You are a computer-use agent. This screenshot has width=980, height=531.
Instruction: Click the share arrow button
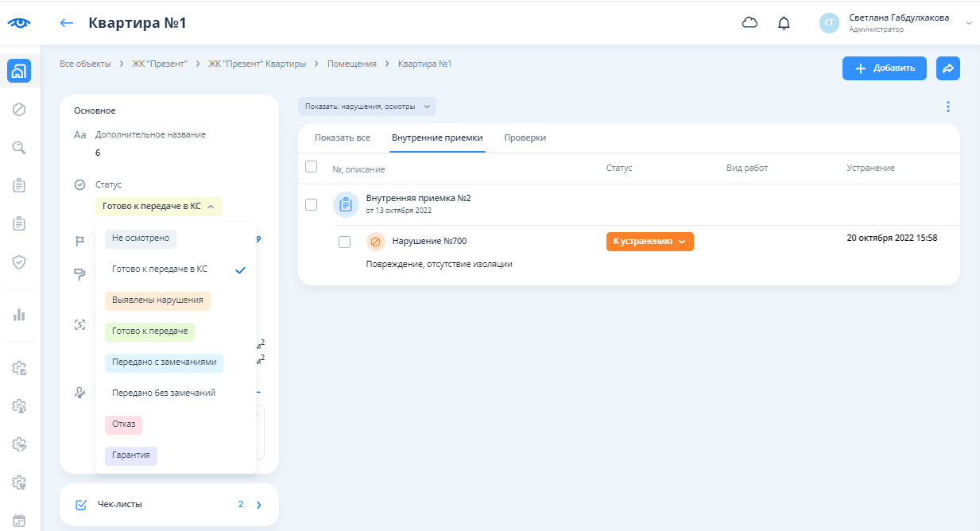[x=947, y=68]
